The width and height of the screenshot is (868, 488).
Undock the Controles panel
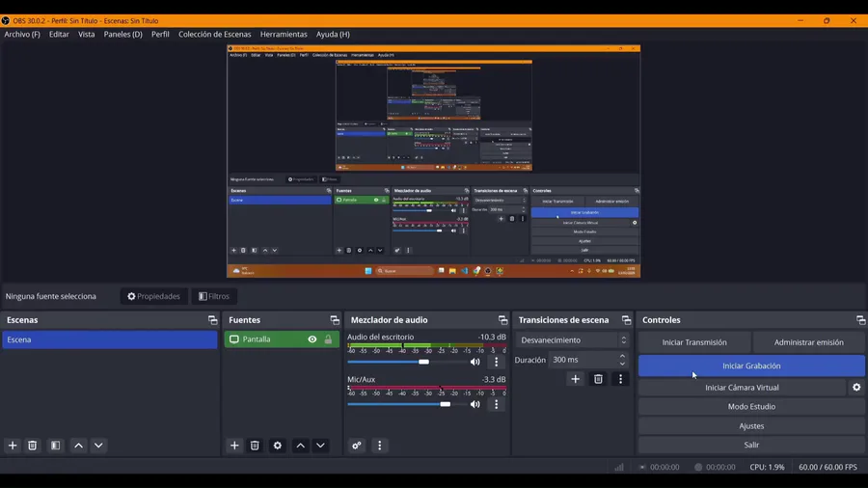pos(860,320)
